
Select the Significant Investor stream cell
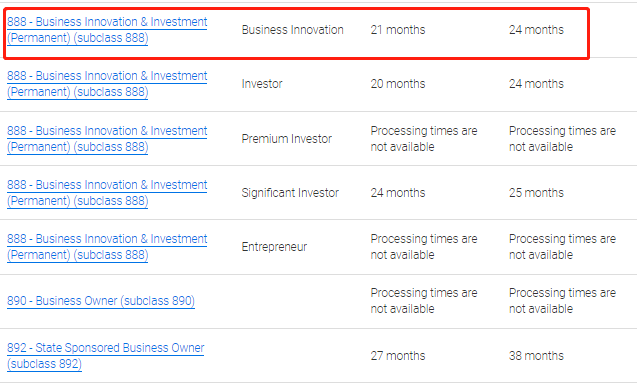click(290, 192)
